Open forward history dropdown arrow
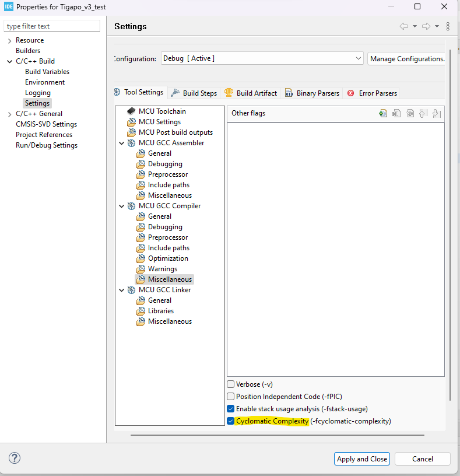460x476 pixels. click(x=437, y=26)
